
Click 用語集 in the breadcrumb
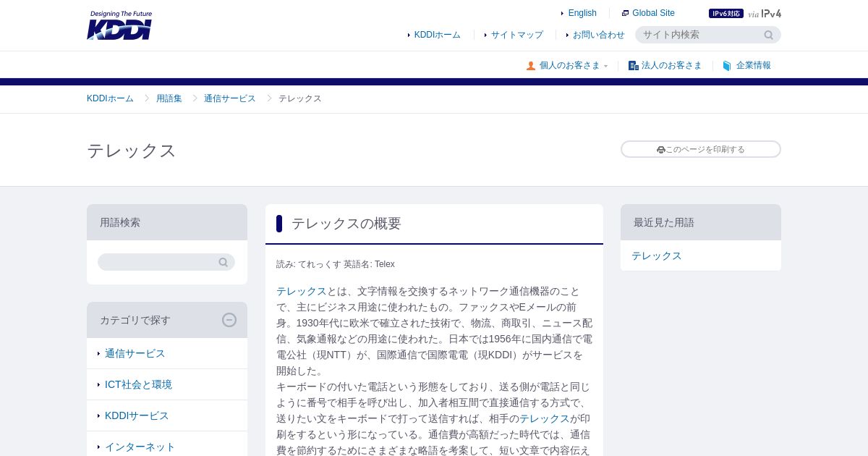169,98
